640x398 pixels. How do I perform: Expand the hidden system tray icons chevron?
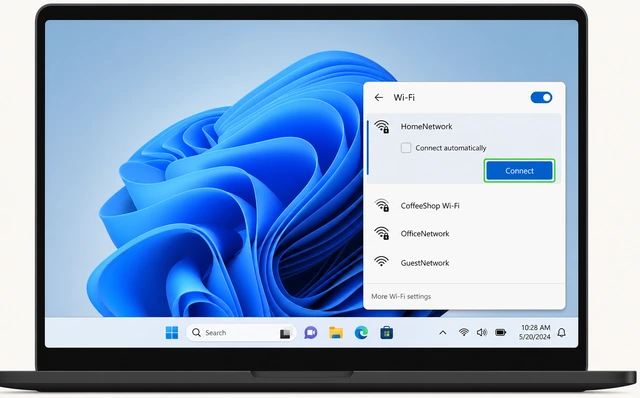tap(442, 333)
